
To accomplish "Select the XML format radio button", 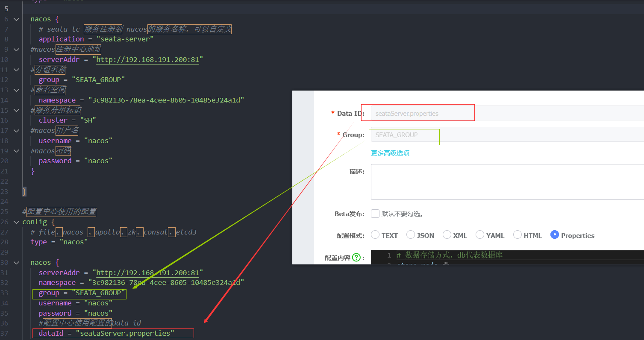I will (x=447, y=234).
